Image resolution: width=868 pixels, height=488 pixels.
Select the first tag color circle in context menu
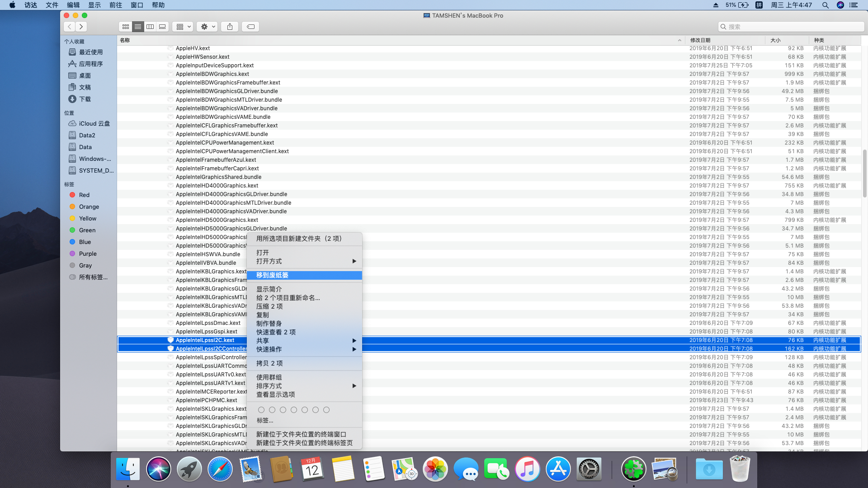(261, 410)
